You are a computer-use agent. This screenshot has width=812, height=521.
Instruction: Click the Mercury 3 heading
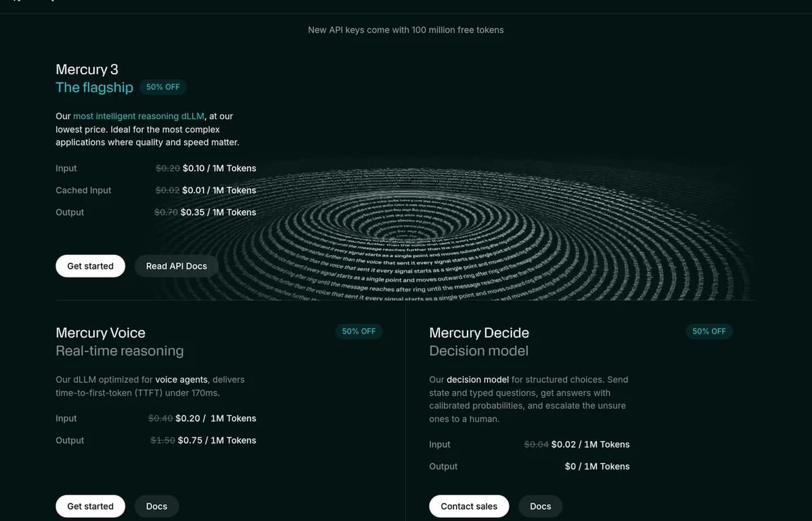87,69
